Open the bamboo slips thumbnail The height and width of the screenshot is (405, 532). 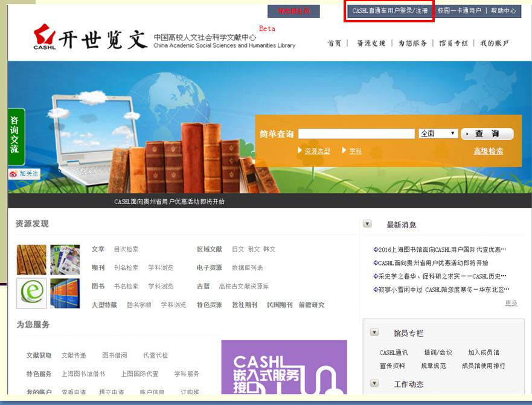click(31, 260)
